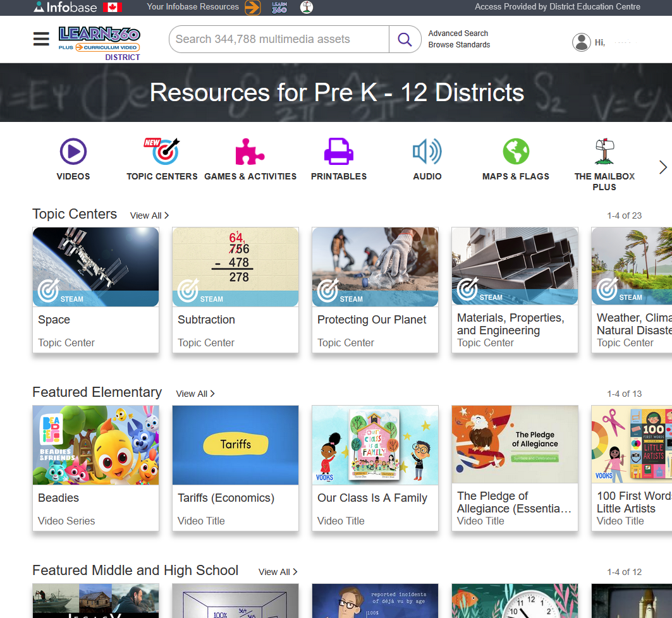The height and width of the screenshot is (618, 672).
Task: Click Your Infobase Resources text
Action: [193, 7]
